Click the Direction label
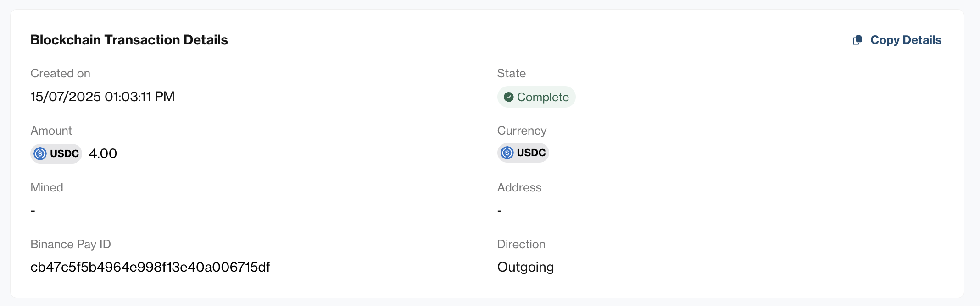This screenshot has width=980, height=306. [x=521, y=244]
